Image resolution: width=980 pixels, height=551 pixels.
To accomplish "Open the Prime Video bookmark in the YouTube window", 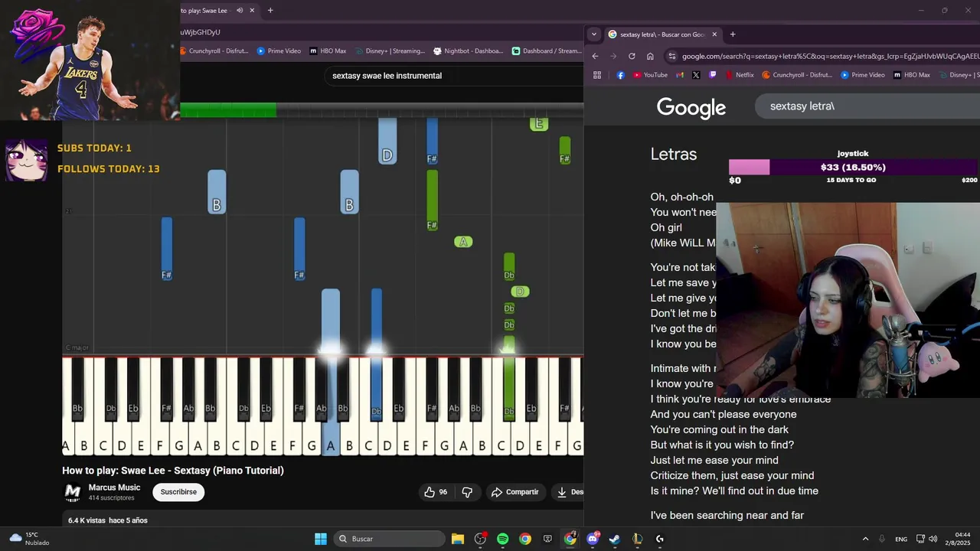I will [x=279, y=51].
